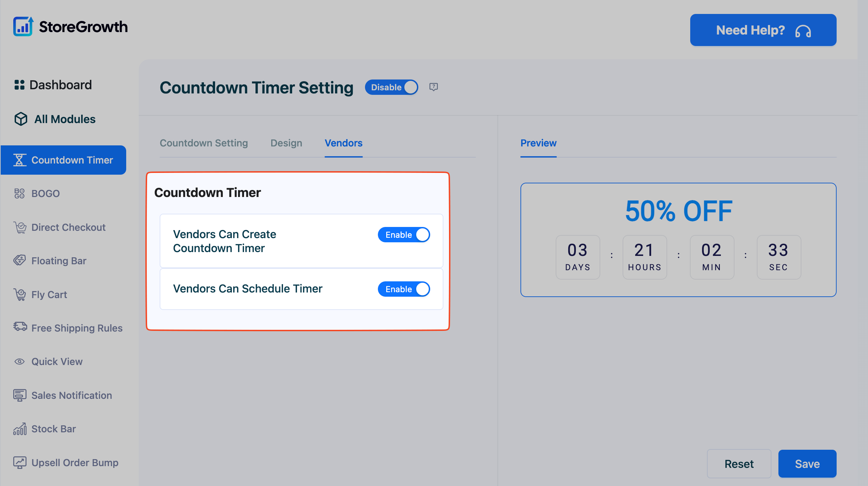Open the Fly Cart module
This screenshot has height=486, width=868.
tap(49, 294)
